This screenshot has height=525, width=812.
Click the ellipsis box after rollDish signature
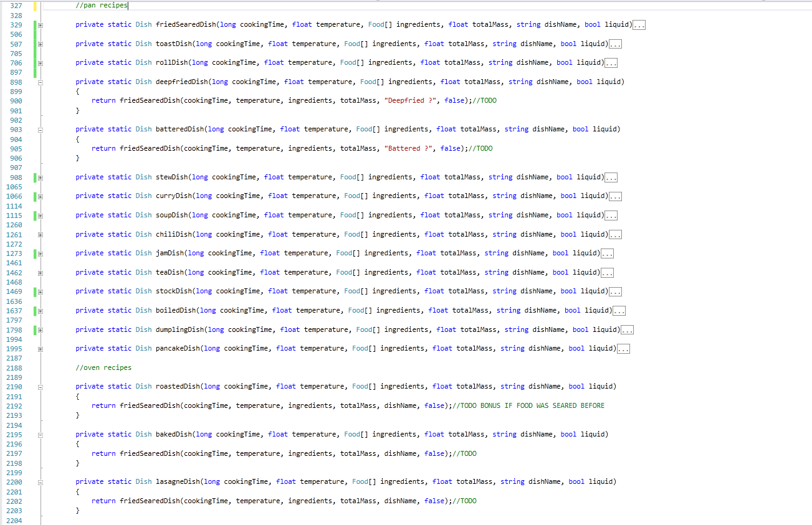611,63
